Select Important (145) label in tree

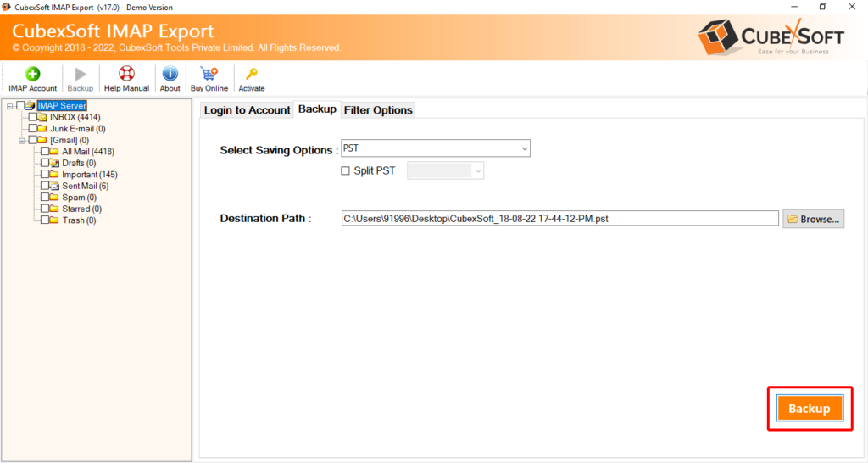[x=90, y=175]
